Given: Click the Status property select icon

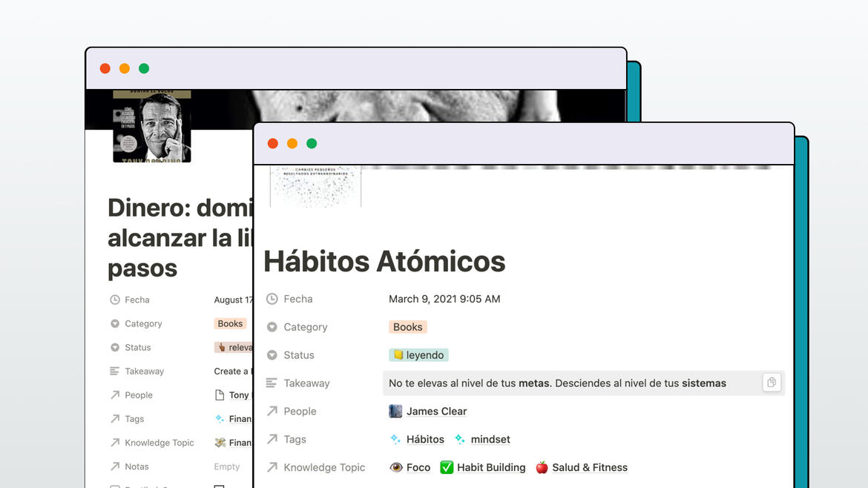Looking at the screenshot, I should [271, 355].
